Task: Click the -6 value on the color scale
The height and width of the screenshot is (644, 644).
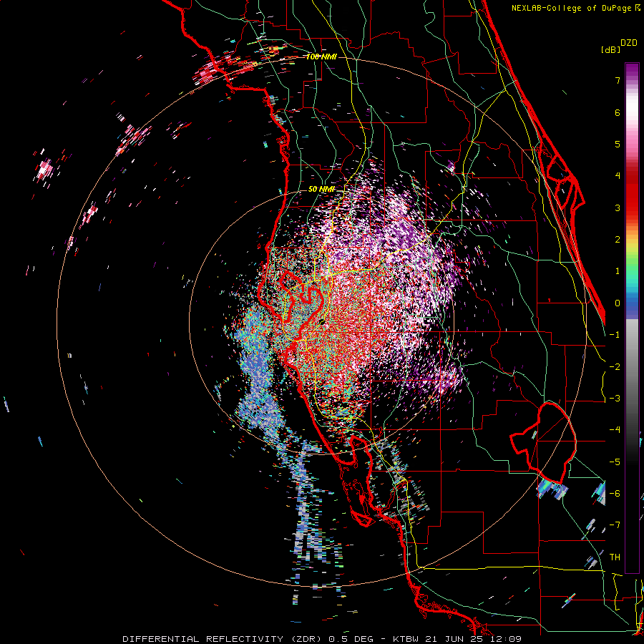Action: coord(615,494)
